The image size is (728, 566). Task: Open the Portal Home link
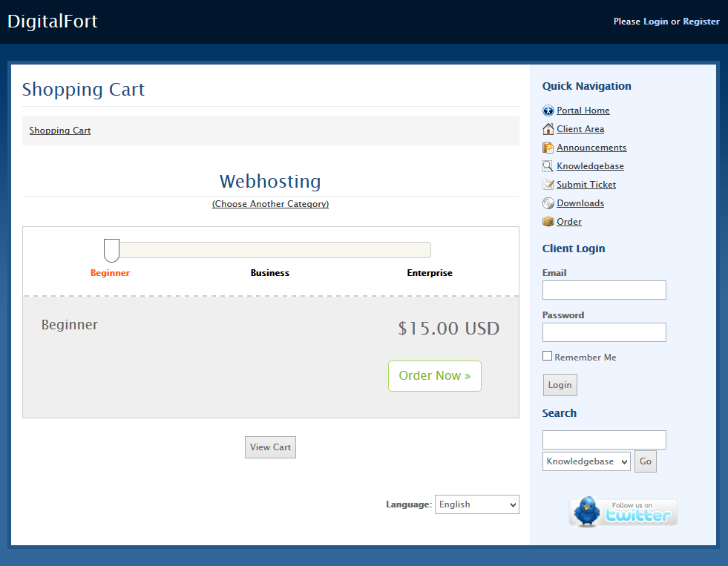click(x=583, y=111)
